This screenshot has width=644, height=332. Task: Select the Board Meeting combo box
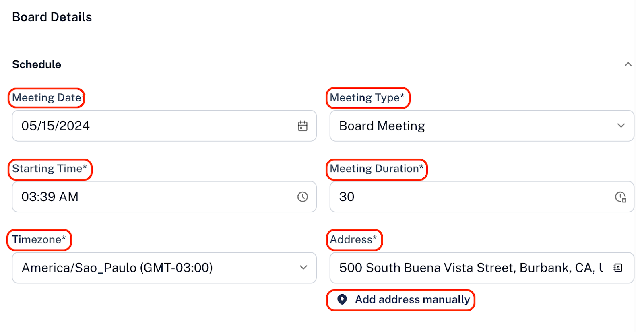pos(482,126)
